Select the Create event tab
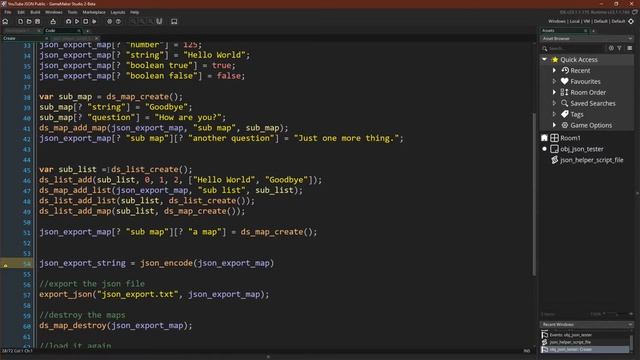 (24, 38)
